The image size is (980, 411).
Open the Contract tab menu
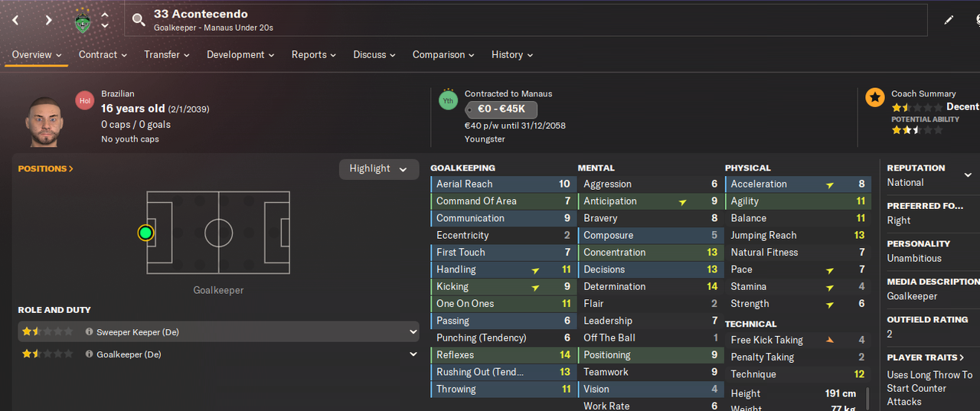[103, 55]
